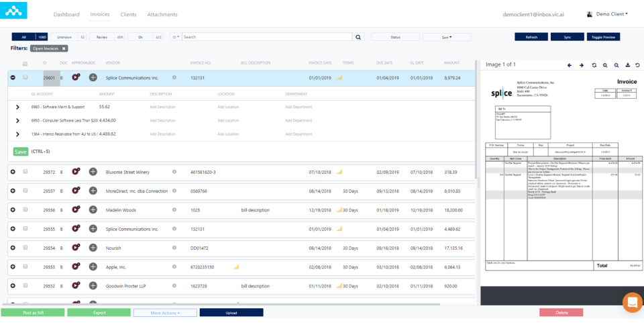
Task: Click the Sync button
Action: (x=568, y=37)
